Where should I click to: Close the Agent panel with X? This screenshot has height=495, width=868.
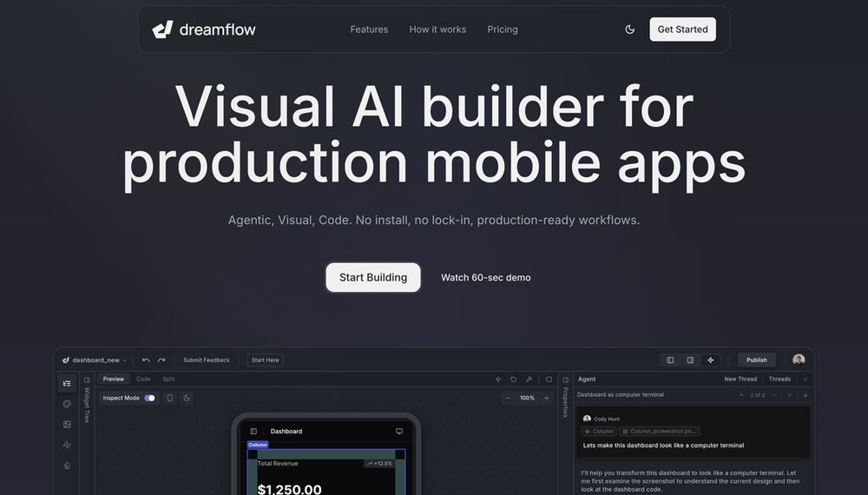[806, 379]
